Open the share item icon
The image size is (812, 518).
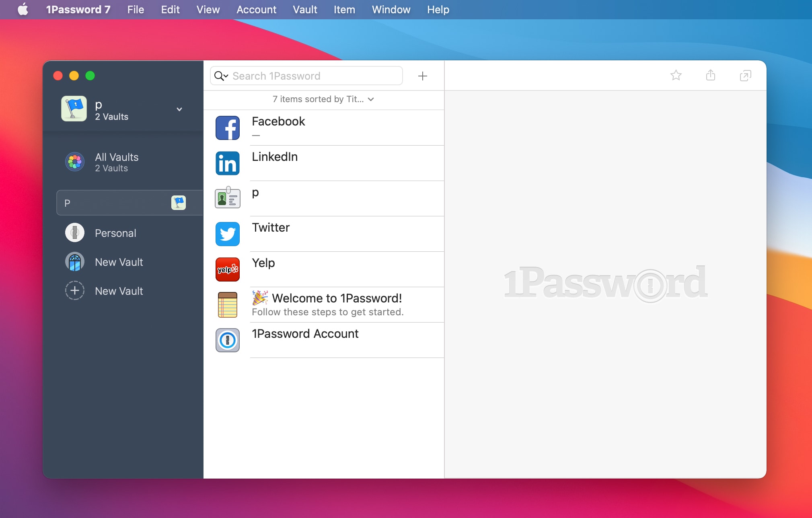pos(710,76)
